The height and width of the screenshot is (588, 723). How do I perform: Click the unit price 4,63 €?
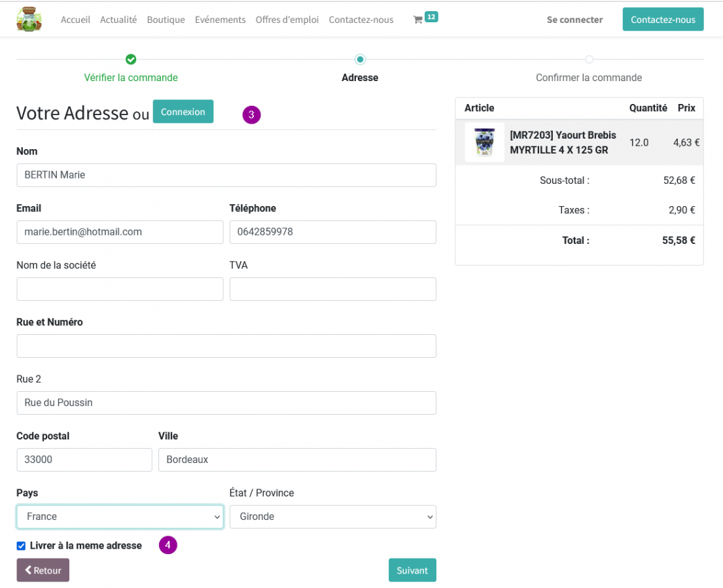[x=686, y=143]
